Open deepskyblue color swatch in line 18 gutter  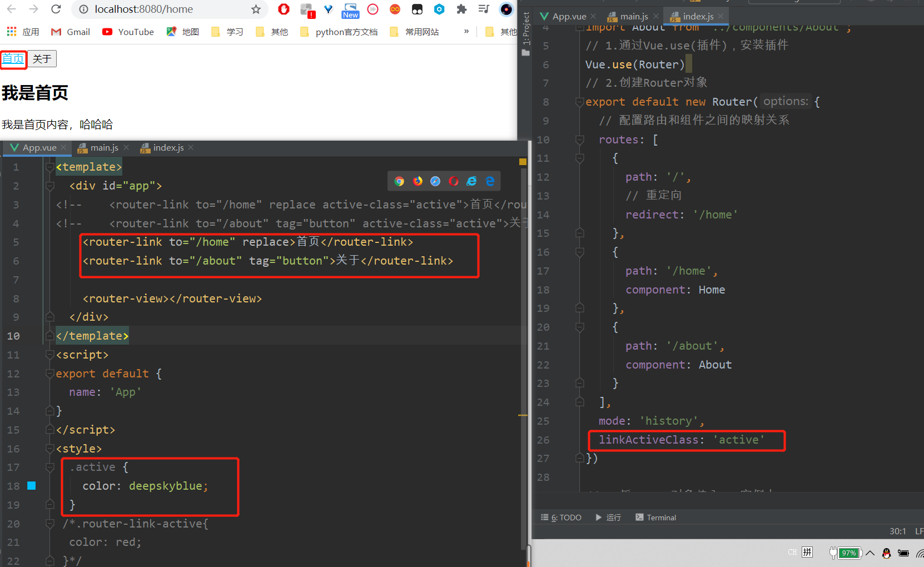[x=32, y=486]
